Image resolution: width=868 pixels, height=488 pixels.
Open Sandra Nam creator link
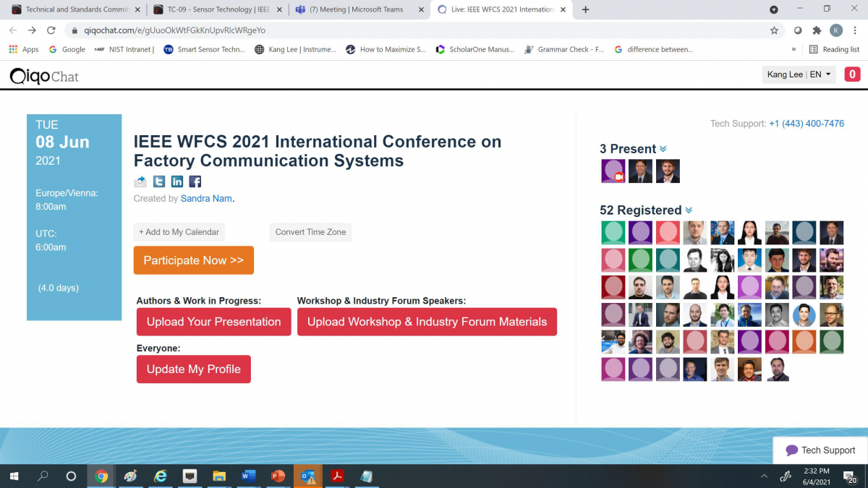[x=207, y=198]
